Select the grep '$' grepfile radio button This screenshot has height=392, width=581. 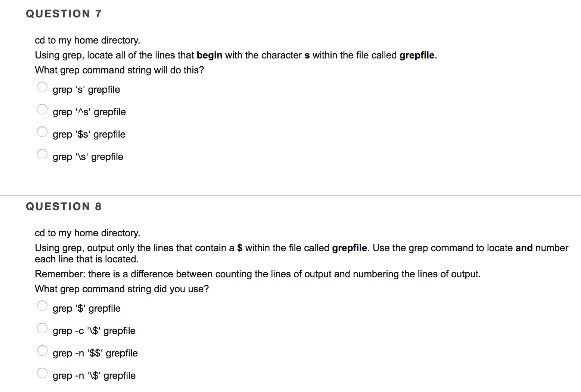point(42,306)
